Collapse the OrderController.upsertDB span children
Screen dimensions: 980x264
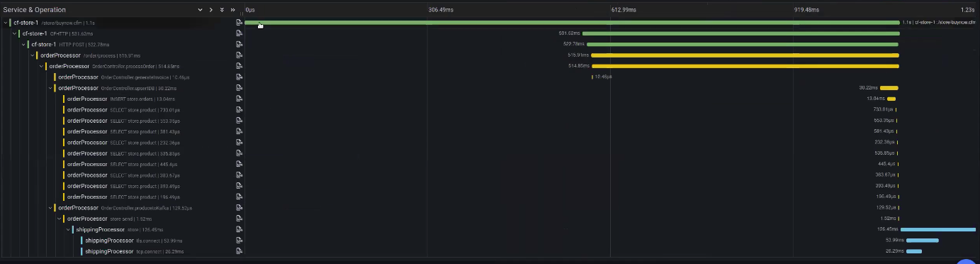pos(50,88)
